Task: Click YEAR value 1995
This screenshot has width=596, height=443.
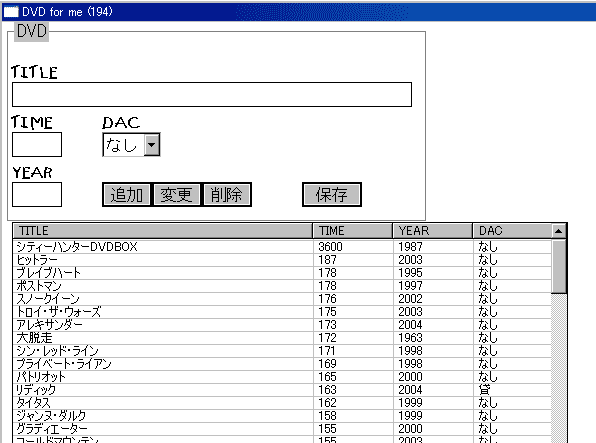Action: [410, 273]
